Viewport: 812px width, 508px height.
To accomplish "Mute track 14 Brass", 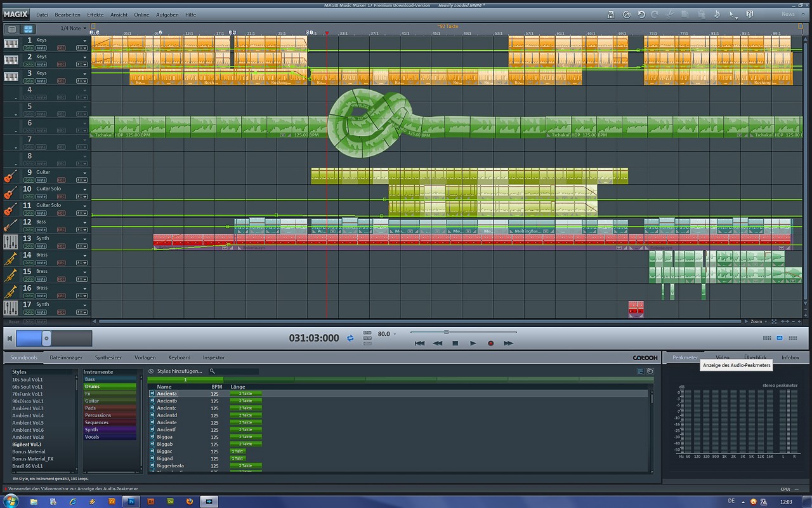I will (40, 262).
